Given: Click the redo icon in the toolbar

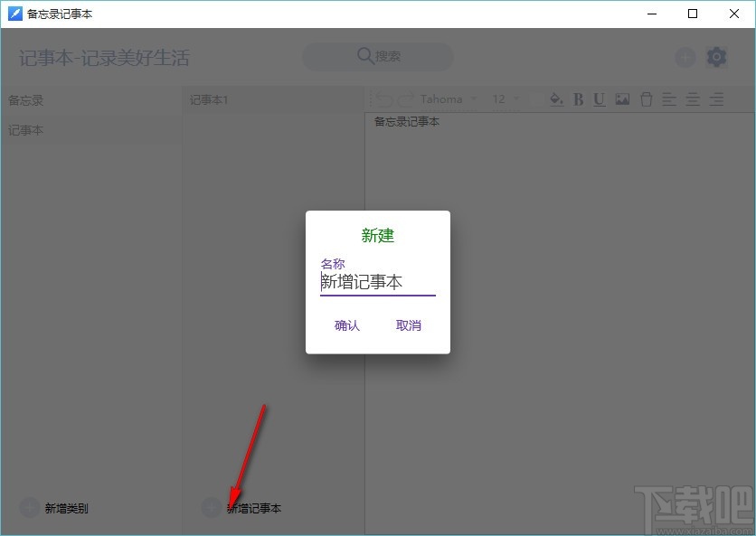Looking at the screenshot, I should coord(402,100).
